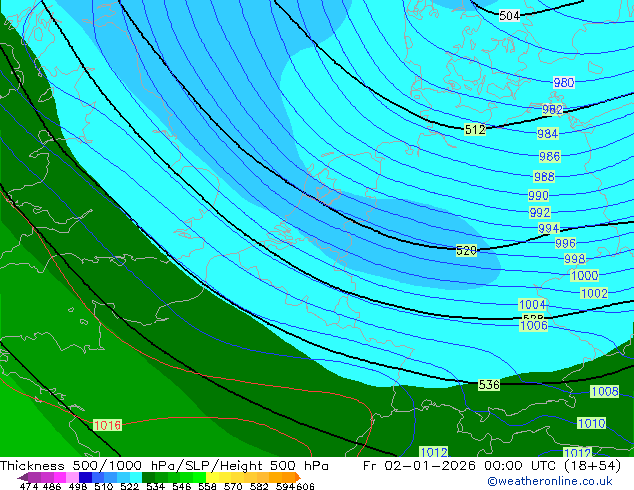Click the magenta swatch in the thickness legend
The width and height of the screenshot is (634, 490).
click(x=60, y=477)
